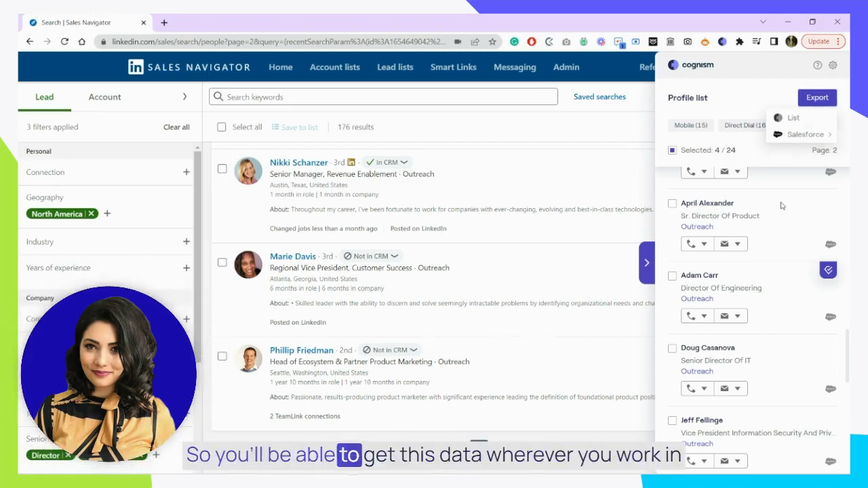868x488 pixels.
Task: Check the Select all checkbox
Action: click(x=222, y=127)
